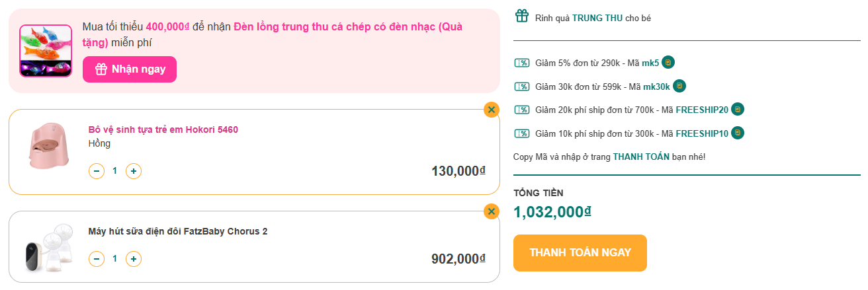
Task: Decrease Hokori 5460 potty quantity
Action: pos(97,171)
